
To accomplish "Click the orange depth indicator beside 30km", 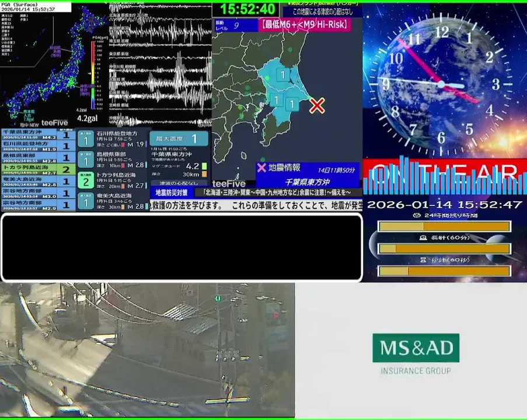I will [x=204, y=174].
